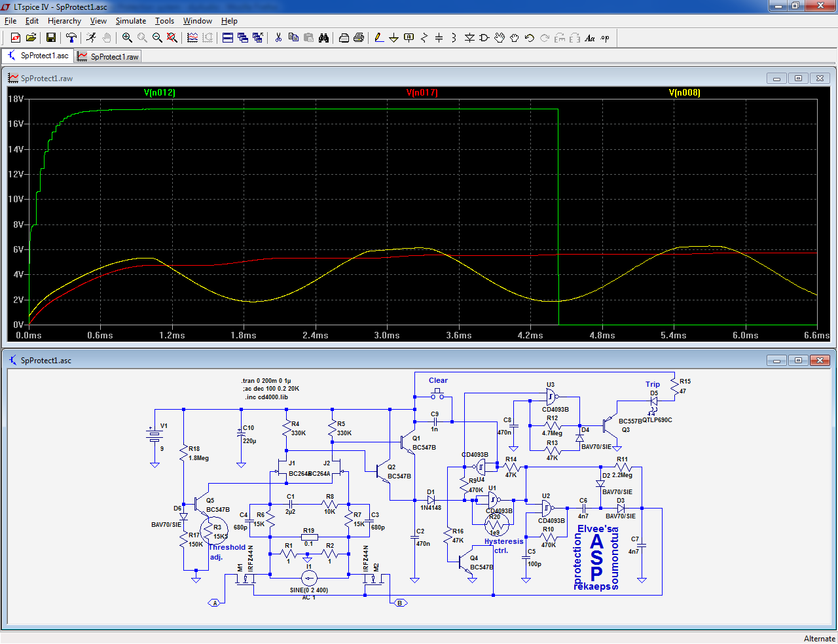
Task: Click the Find binoculars icon
Action: pyautogui.click(x=323, y=38)
